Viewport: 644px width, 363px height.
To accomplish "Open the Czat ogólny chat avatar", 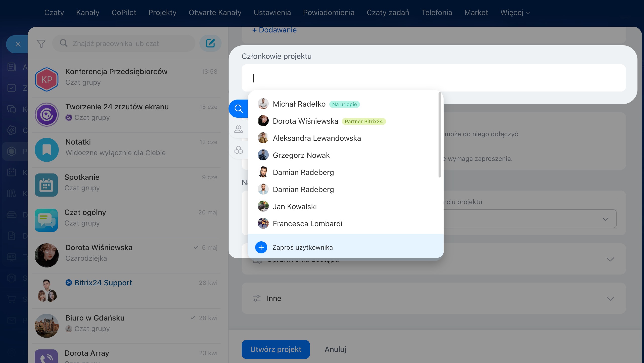I will point(46,220).
